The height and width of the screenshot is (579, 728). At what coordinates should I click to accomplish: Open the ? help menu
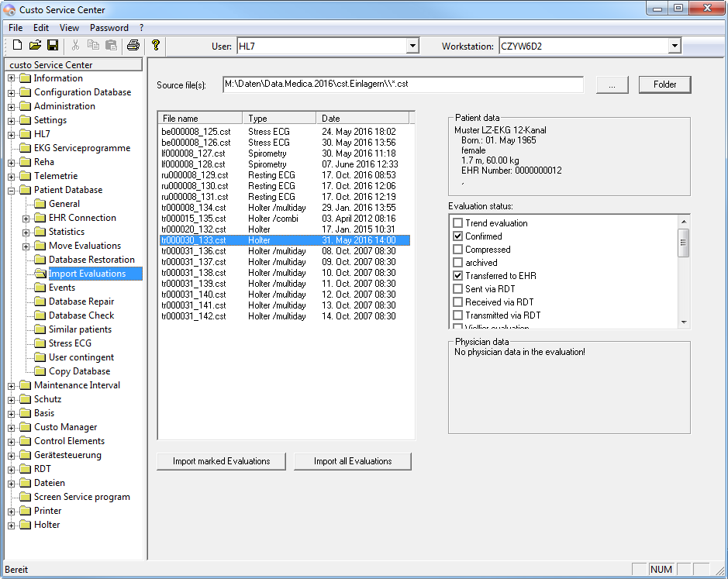tap(142, 28)
